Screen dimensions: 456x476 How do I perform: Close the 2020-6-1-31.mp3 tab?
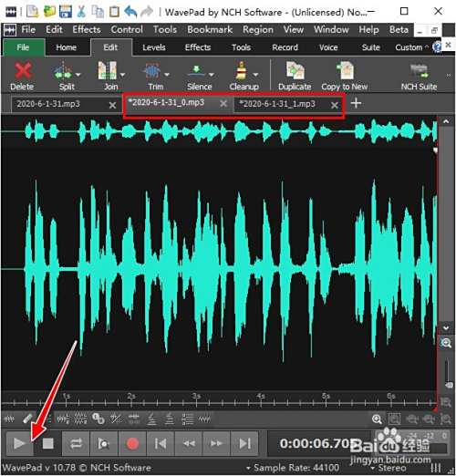point(112,105)
